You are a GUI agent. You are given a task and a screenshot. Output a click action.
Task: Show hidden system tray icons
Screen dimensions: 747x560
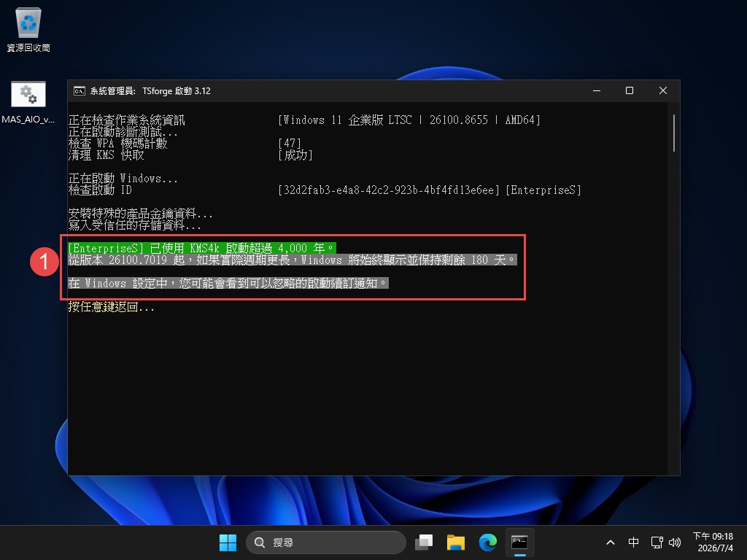pyautogui.click(x=611, y=542)
